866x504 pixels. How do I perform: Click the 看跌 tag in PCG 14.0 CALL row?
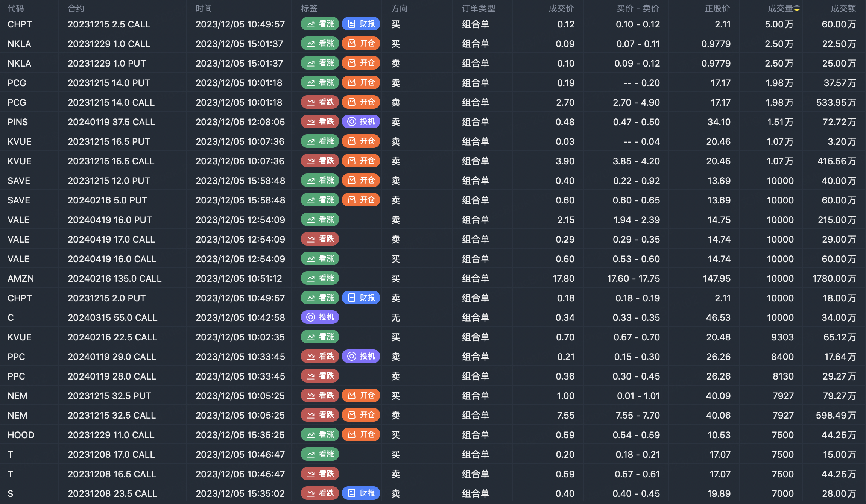click(x=320, y=102)
